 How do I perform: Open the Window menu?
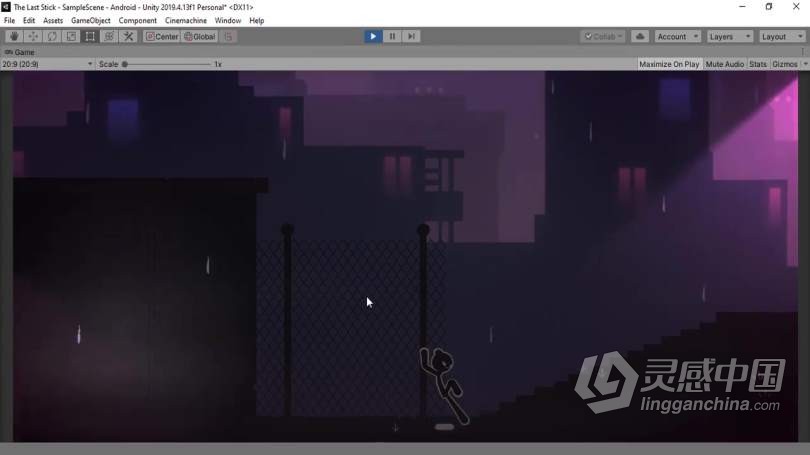pyautogui.click(x=228, y=21)
